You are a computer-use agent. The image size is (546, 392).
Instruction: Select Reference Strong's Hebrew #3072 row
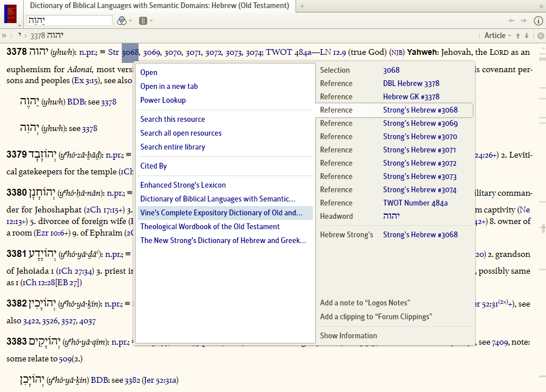[394, 163]
